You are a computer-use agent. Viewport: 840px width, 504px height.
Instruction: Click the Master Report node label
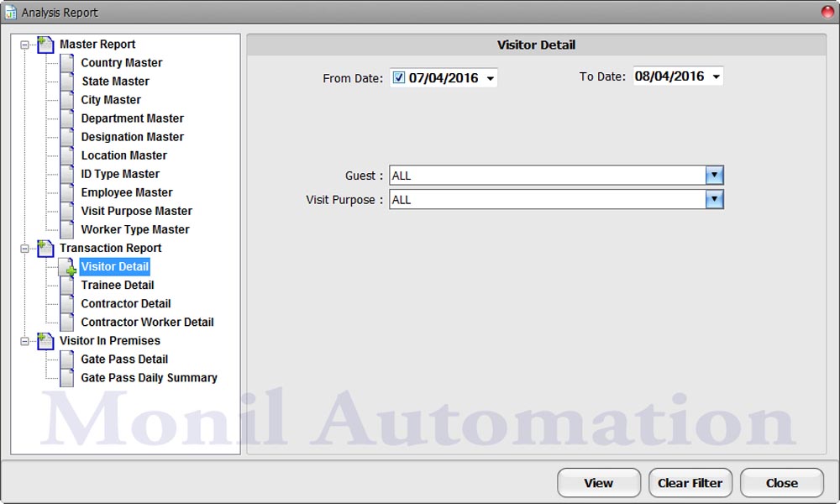click(x=97, y=45)
